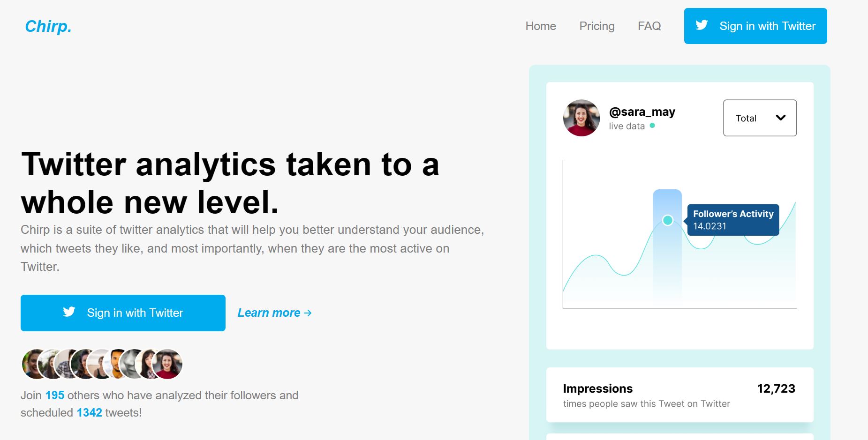
Task: Select the Chirp logo
Action: coord(48,27)
